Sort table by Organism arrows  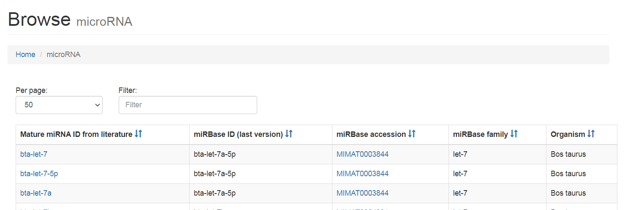point(591,134)
